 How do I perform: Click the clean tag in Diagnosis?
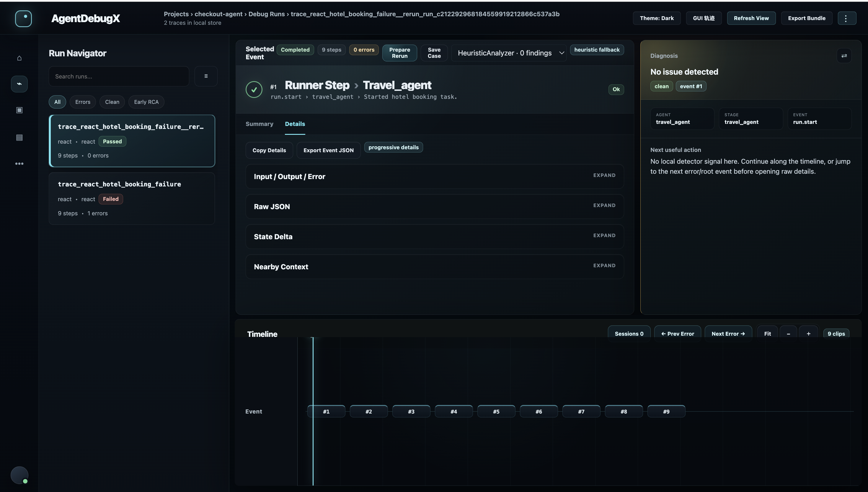(x=661, y=86)
